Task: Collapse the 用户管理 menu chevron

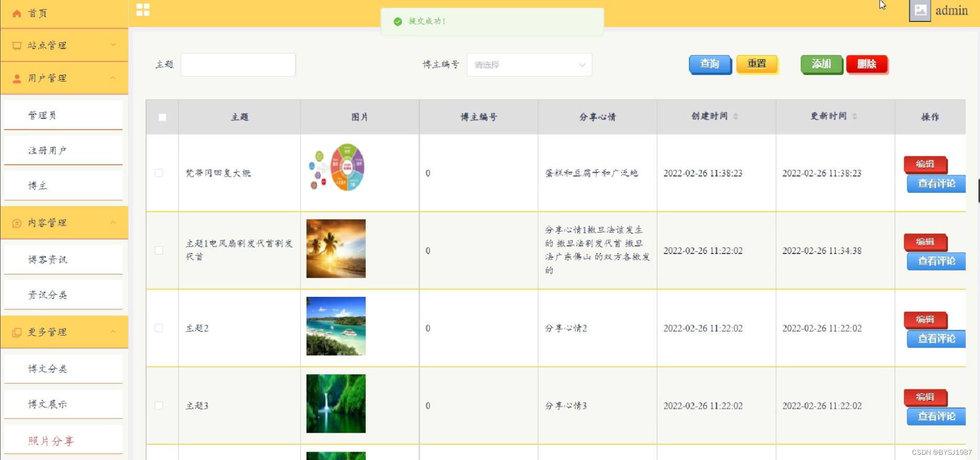Action: coord(113,78)
